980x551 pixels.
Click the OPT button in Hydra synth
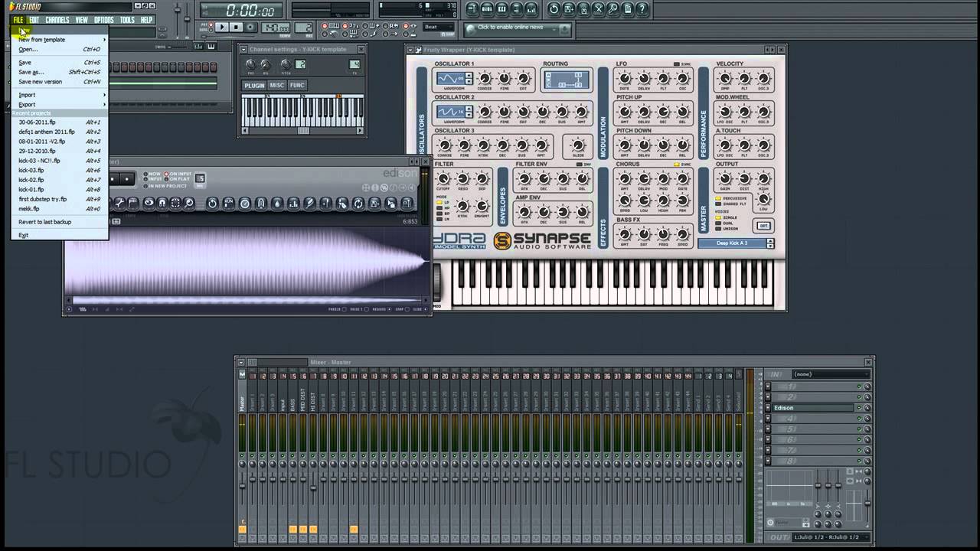[x=763, y=226]
